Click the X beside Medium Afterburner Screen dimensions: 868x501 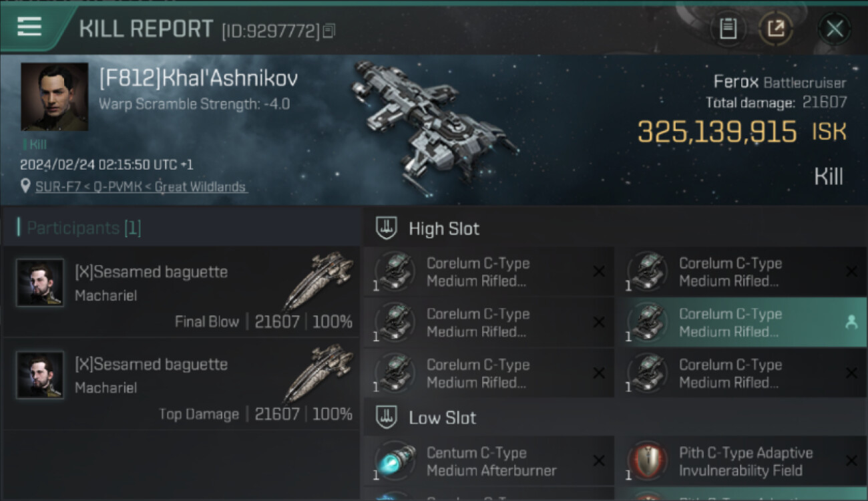click(x=599, y=461)
